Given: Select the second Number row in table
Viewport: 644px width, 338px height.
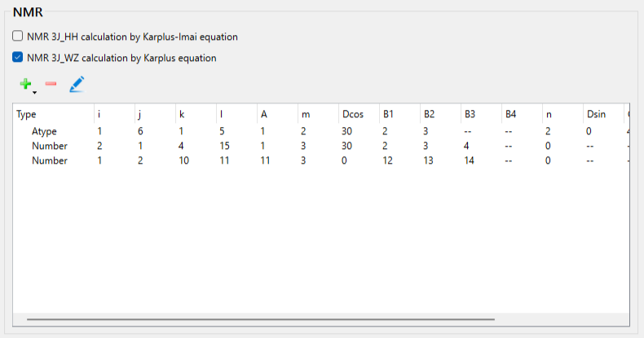Looking at the screenshot, I should pyautogui.click(x=49, y=160).
